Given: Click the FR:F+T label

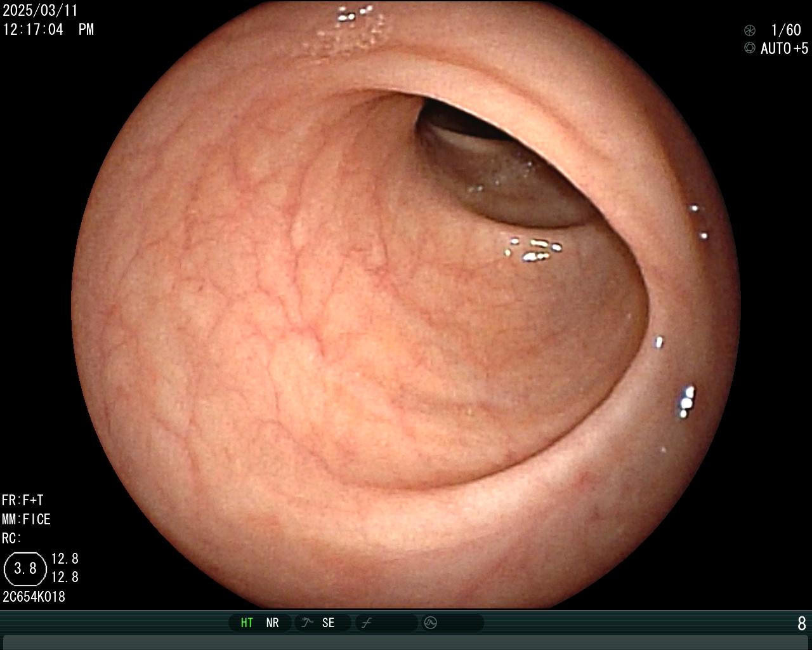Looking at the screenshot, I should click(23, 500).
